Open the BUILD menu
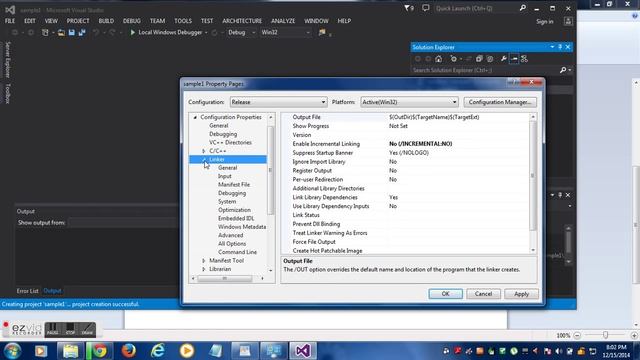The image size is (640, 360). (x=106, y=21)
